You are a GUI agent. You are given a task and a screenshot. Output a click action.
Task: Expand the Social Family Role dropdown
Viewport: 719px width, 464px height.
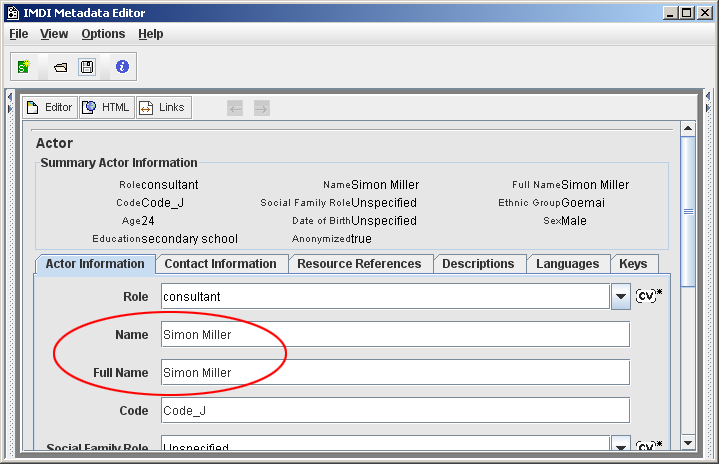621,446
